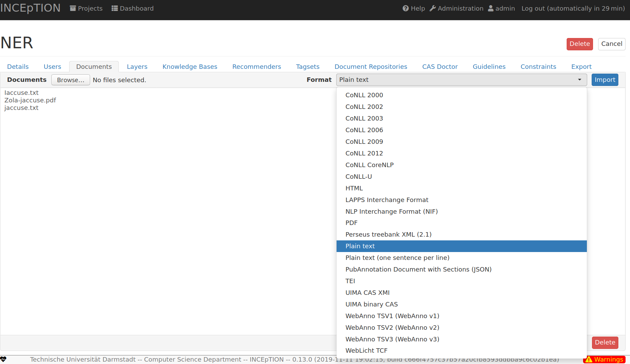Click the Cancel button
This screenshot has width=630, height=364.
click(612, 44)
